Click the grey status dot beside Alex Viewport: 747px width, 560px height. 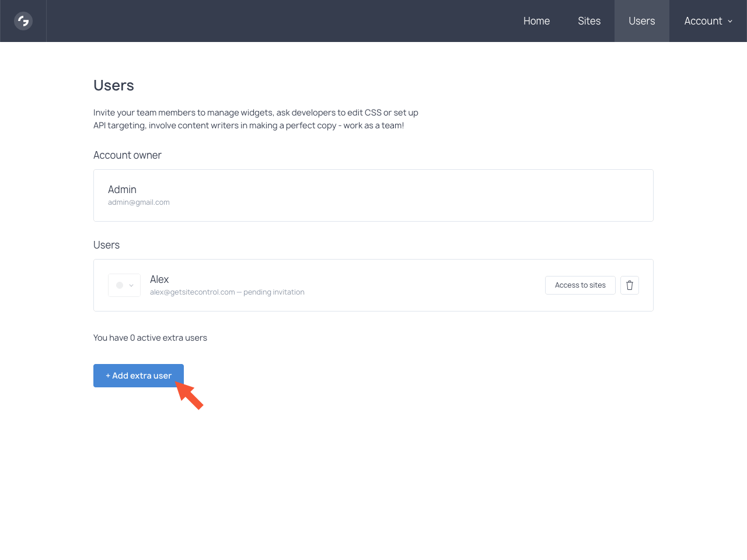pyautogui.click(x=120, y=285)
